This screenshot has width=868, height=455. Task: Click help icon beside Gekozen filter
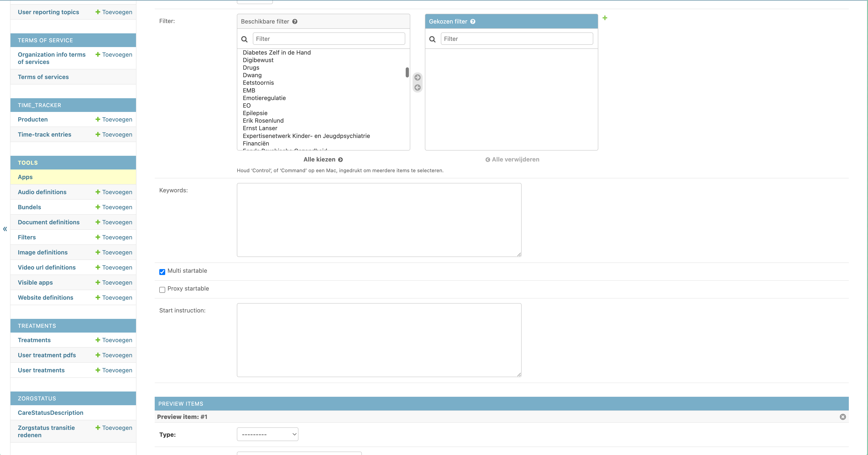[x=473, y=22]
